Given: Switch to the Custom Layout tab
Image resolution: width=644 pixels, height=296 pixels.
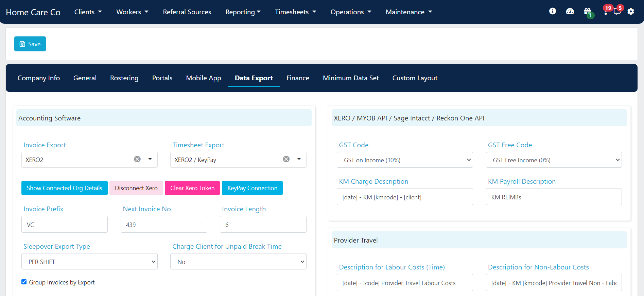Looking at the screenshot, I should tap(415, 78).
